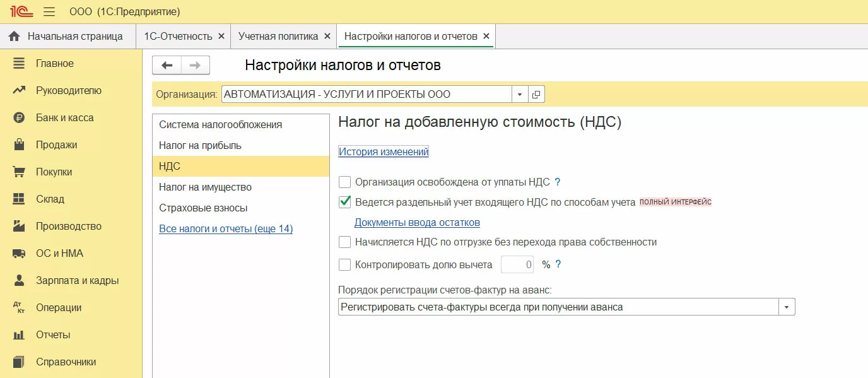Open Все налоги и отчеты link
Viewport: 868px width, 378px height.
pos(226,228)
